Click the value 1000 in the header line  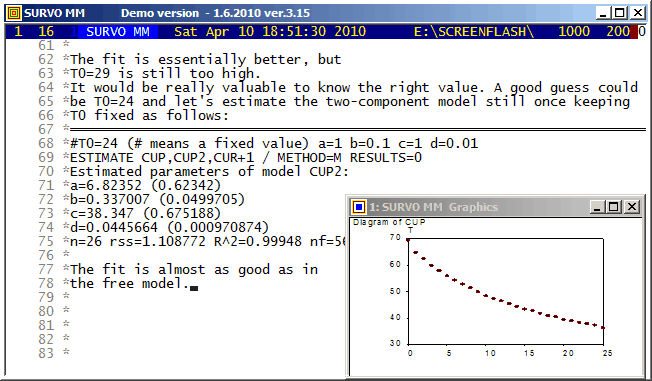click(x=574, y=32)
